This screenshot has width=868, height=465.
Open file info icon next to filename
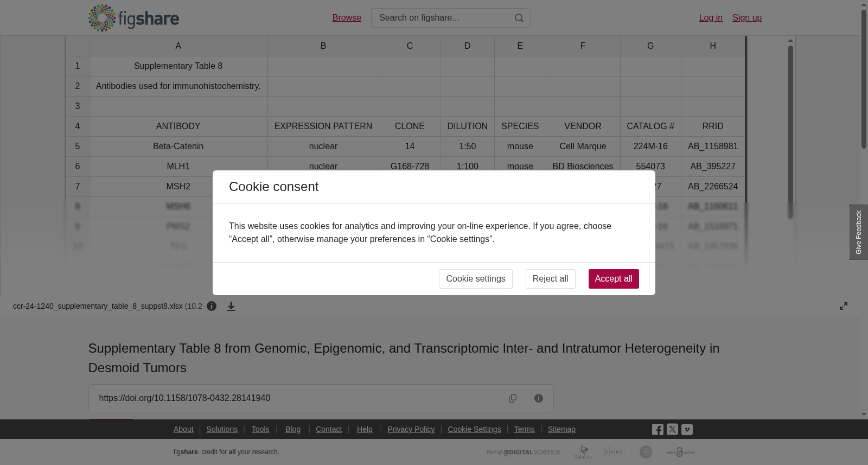212,306
